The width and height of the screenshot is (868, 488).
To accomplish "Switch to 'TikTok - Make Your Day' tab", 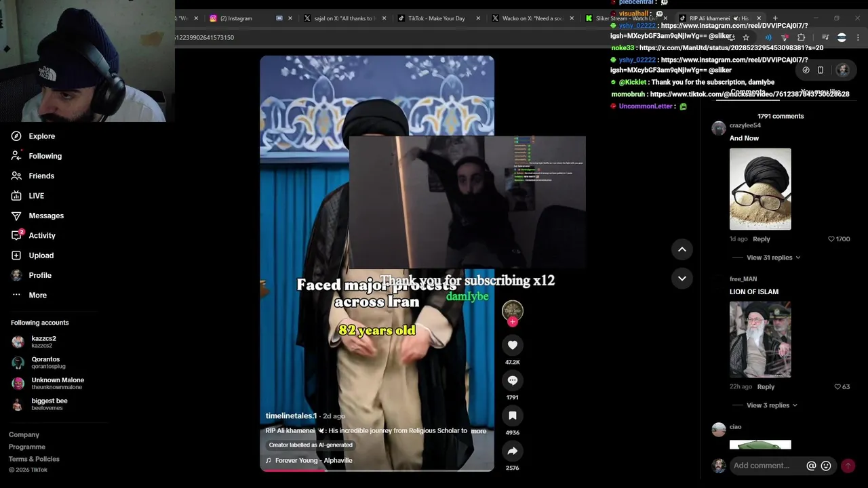I will pos(437,18).
